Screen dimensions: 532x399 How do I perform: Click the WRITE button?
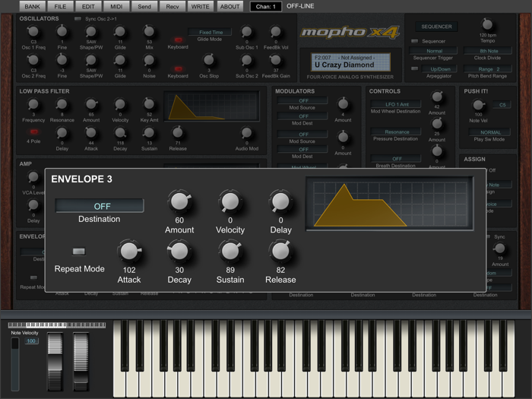200,6
